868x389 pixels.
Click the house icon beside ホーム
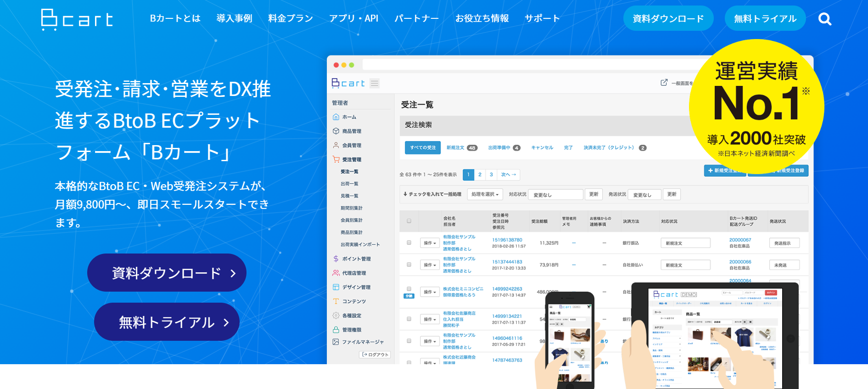click(336, 117)
